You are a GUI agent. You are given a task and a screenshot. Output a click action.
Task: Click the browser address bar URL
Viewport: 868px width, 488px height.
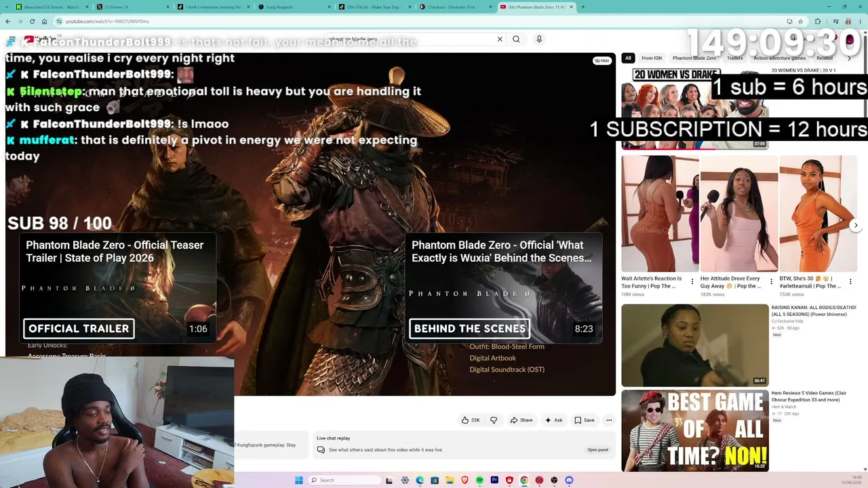107,21
